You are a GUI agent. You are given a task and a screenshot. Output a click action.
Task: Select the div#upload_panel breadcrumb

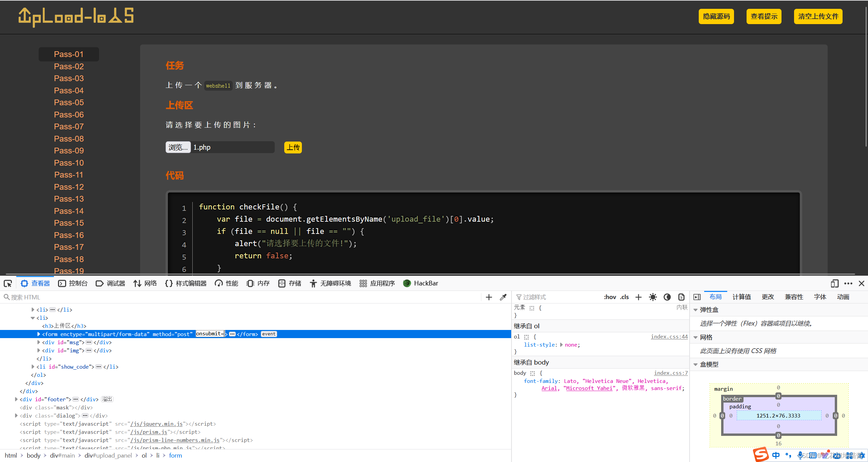[x=108, y=456]
